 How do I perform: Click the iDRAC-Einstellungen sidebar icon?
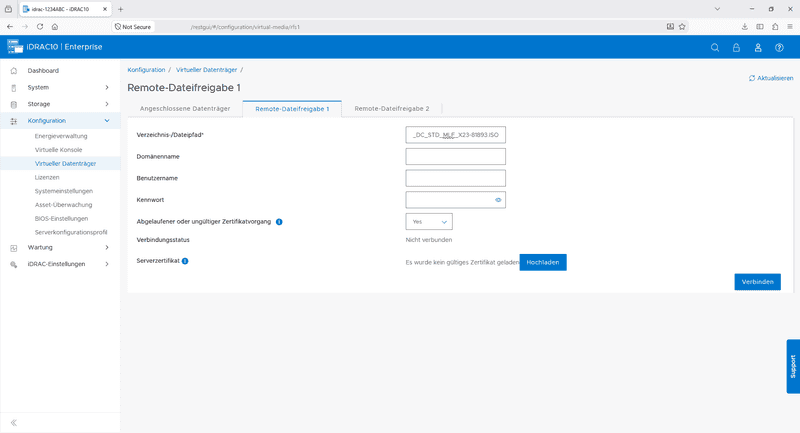14,264
